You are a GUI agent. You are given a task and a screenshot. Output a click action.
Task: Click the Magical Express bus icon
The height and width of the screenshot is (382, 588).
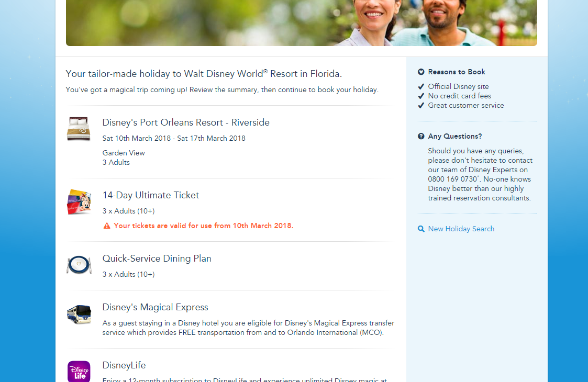click(x=79, y=314)
